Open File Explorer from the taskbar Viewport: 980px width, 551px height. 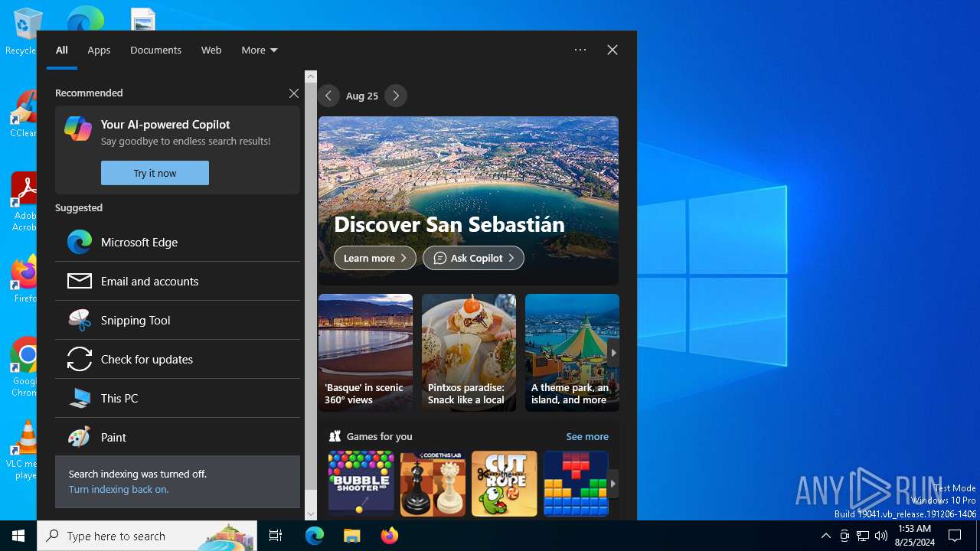(x=351, y=536)
